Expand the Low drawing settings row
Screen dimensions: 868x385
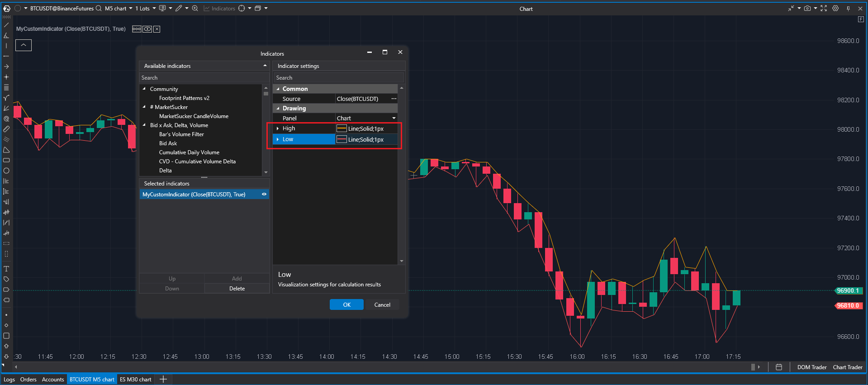click(278, 139)
